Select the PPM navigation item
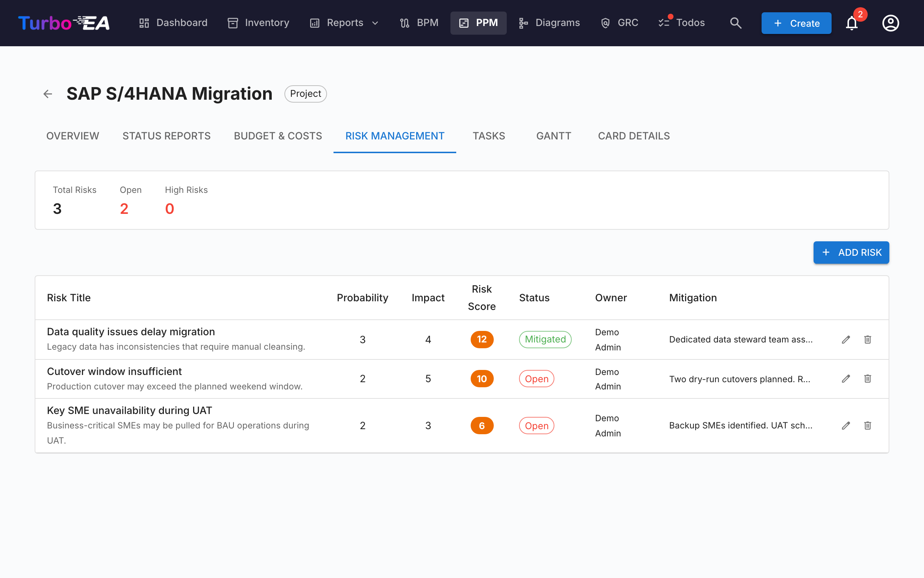This screenshot has height=578, width=924. click(478, 23)
